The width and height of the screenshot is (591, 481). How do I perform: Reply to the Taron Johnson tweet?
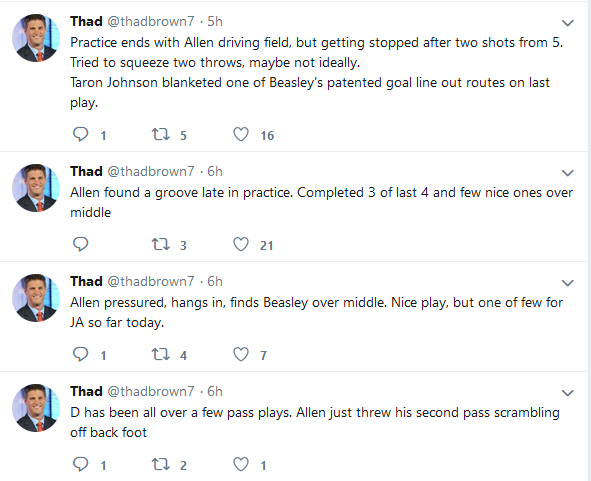point(80,134)
